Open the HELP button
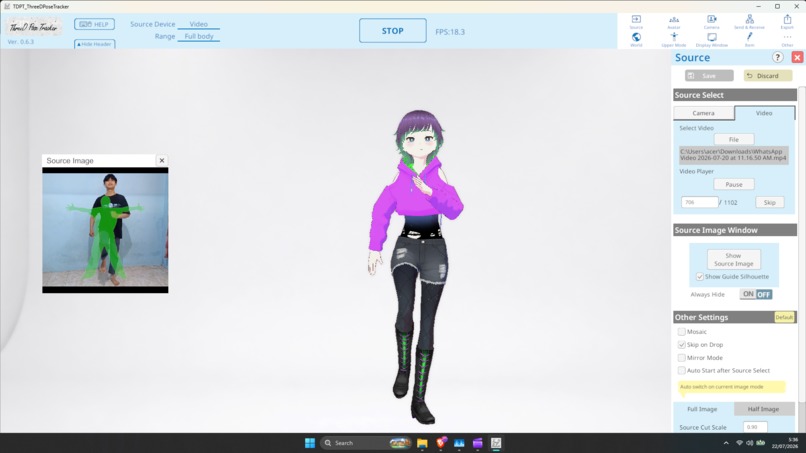The image size is (806, 453). tap(95, 24)
